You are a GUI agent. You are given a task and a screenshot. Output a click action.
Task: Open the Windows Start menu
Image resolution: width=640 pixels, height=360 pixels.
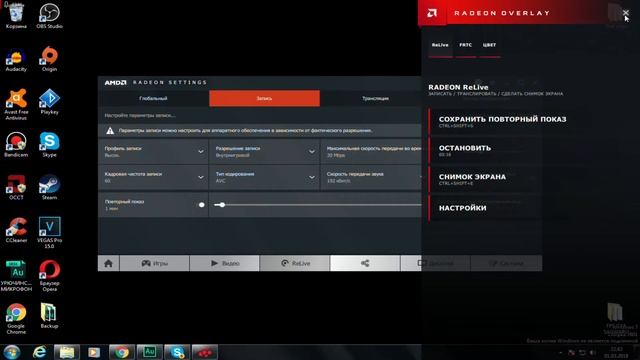tap(12, 352)
